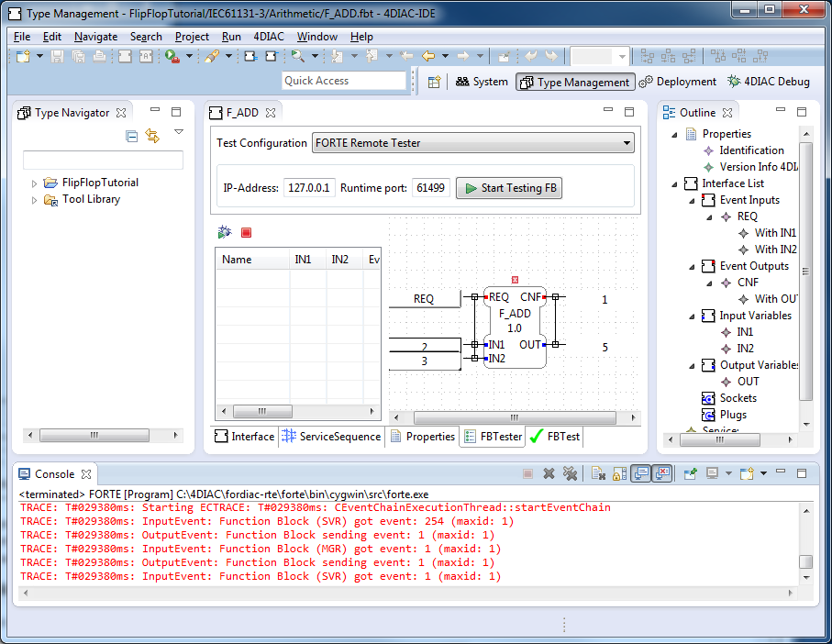Click the Search magnifier toolbar icon

click(x=298, y=56)
